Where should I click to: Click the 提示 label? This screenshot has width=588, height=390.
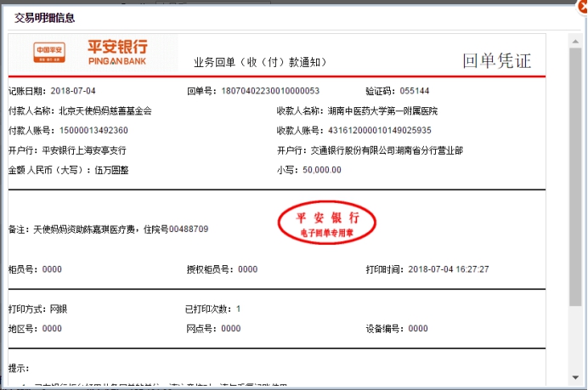pos(19,368)
